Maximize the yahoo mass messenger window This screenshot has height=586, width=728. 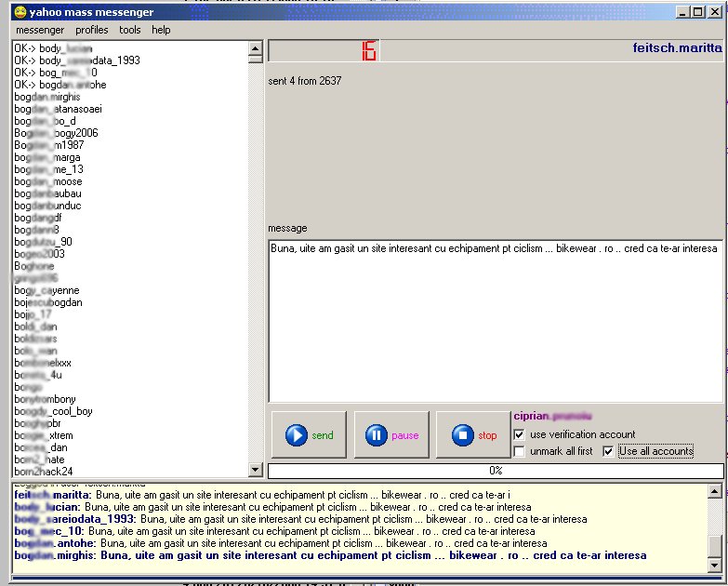click(x=698, y=12)
